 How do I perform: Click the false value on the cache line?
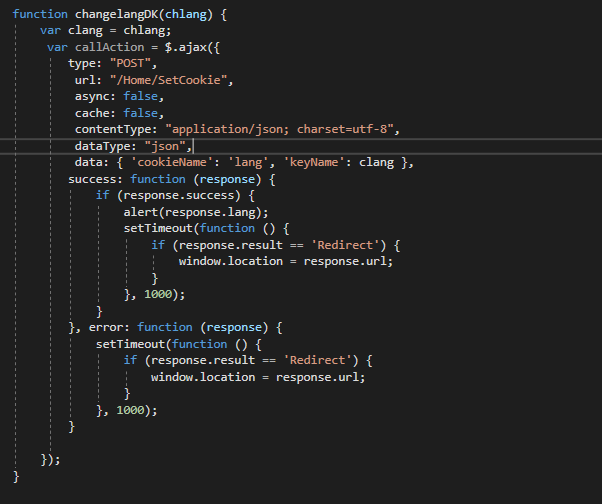coord(141,113)
